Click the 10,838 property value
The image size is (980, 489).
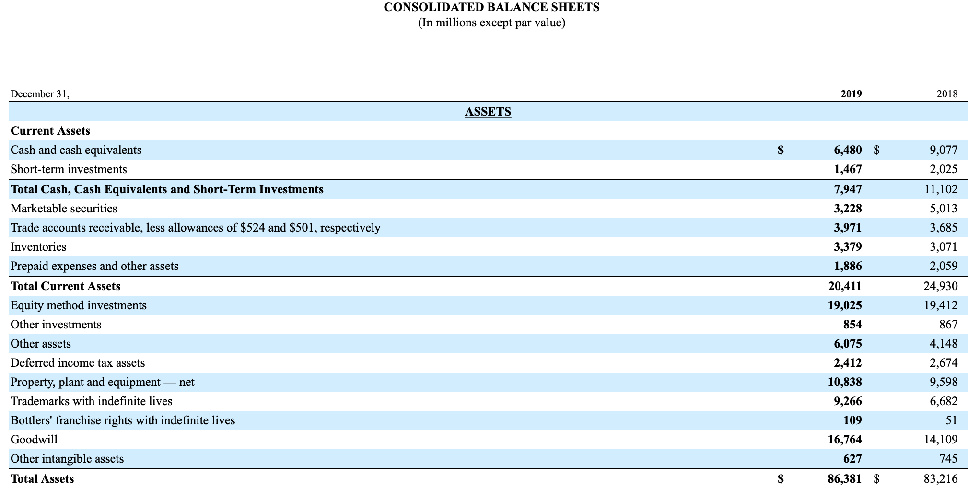point(845,382)
